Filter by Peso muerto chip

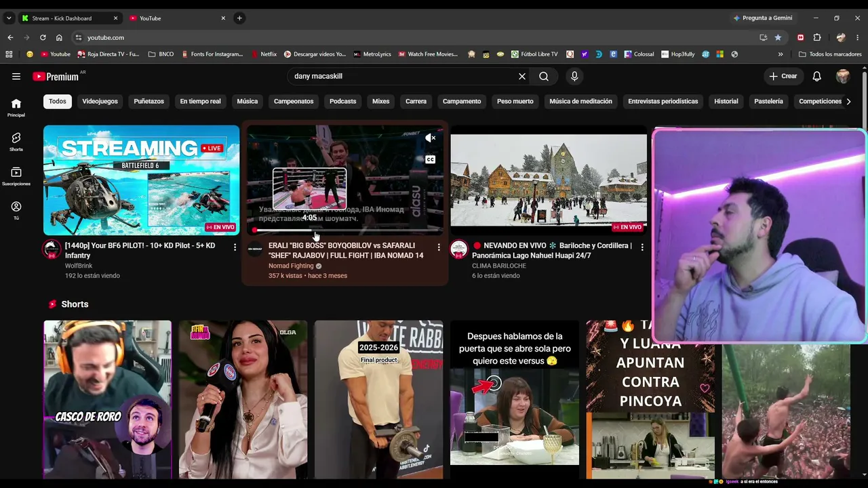[x=515, y=102]
